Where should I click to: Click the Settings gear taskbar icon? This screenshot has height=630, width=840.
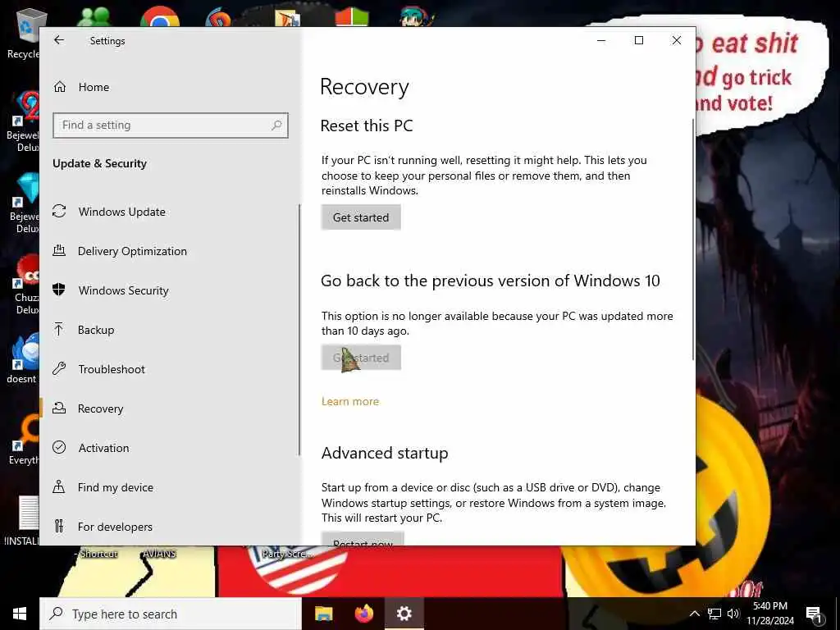[x=404, y=614]
